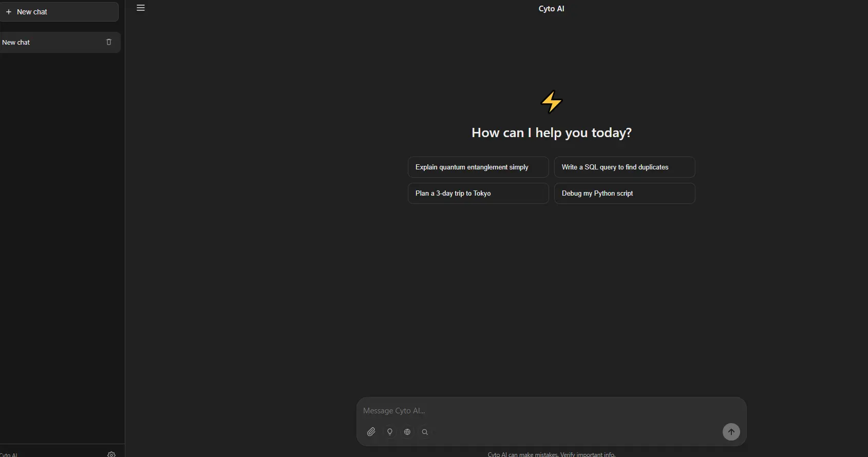Focus the Message Cyto AI input field
The width and height of the screenshot is (868, 457).
tap(551, 411)
